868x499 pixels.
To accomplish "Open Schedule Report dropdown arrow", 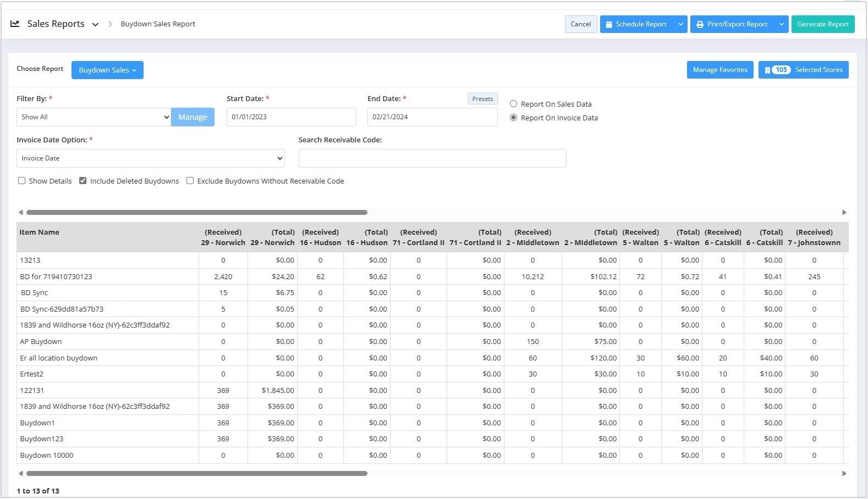I will pos(680,24).
